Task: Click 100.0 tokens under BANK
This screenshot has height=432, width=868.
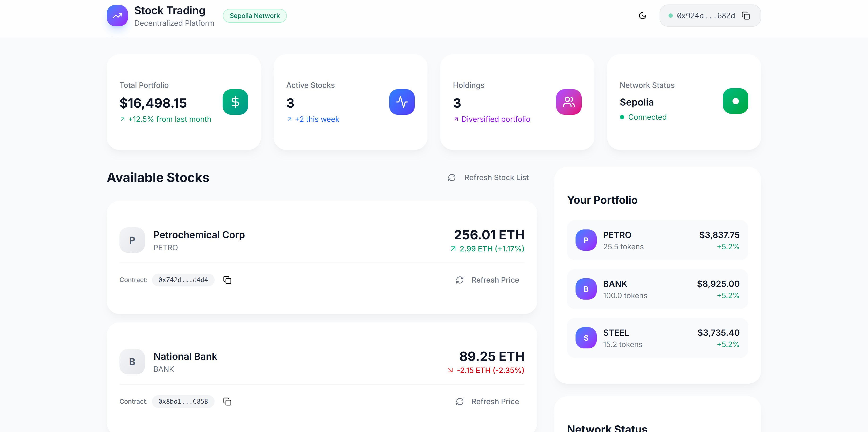Action: coord(625,296)
